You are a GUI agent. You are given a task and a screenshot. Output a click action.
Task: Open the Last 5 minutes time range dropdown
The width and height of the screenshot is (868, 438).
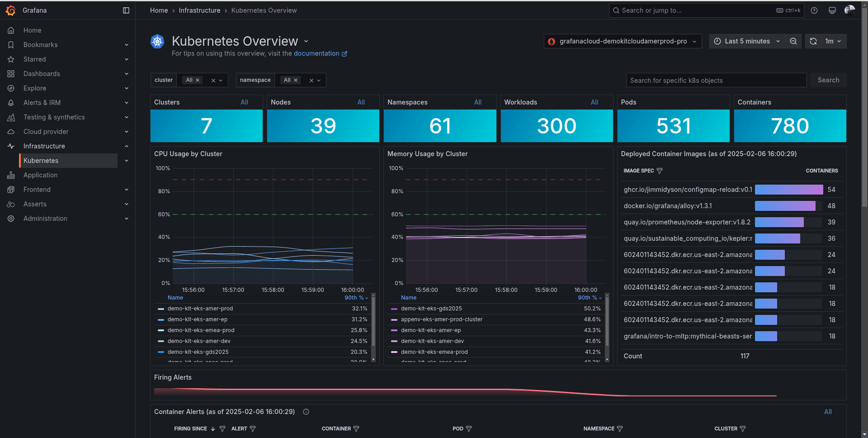[x=746, y=41]
